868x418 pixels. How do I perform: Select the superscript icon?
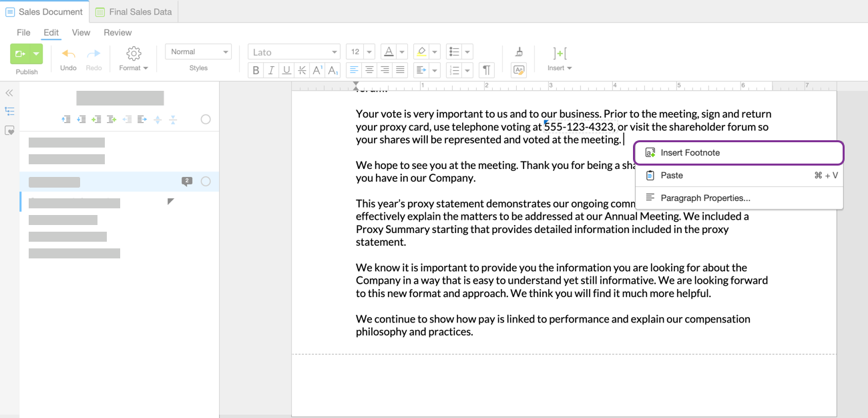[317, 69]
